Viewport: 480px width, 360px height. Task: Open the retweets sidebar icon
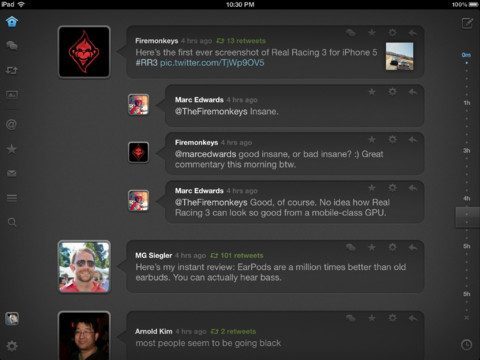coord(12,70)
